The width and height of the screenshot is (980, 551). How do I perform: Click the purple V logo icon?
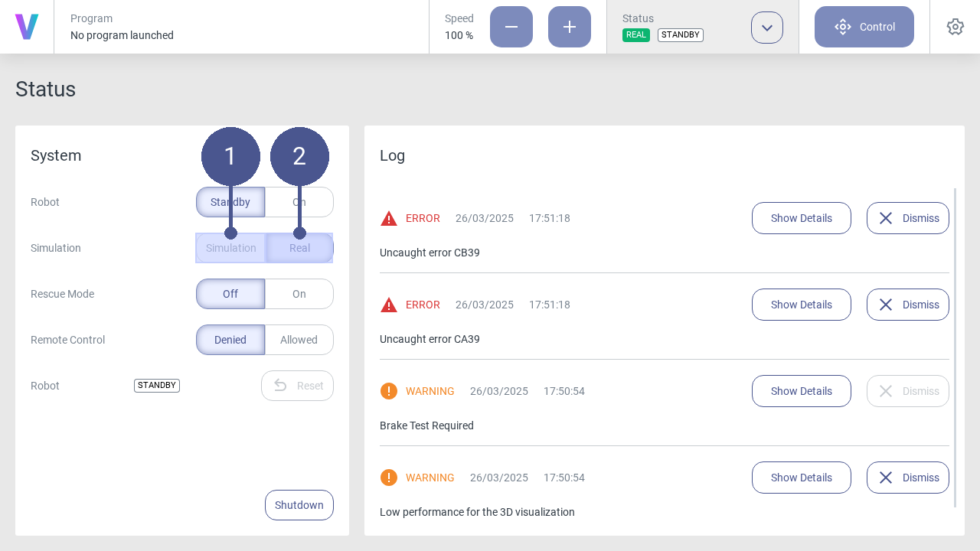(27, 27)
